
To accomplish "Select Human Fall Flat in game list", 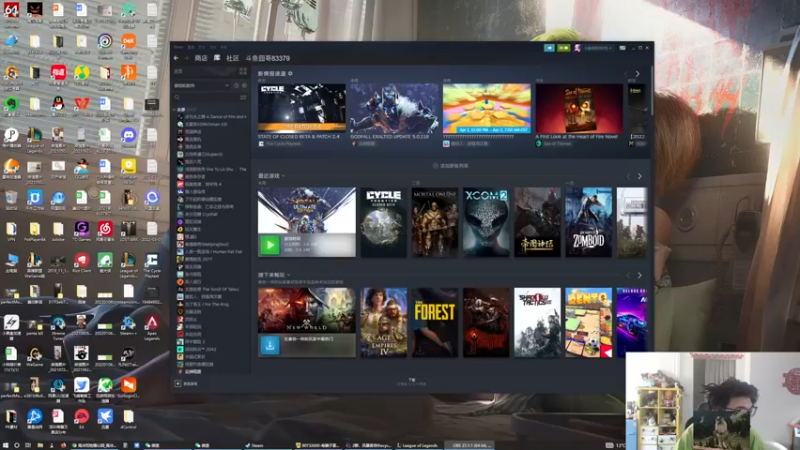I will coord(210,252).
